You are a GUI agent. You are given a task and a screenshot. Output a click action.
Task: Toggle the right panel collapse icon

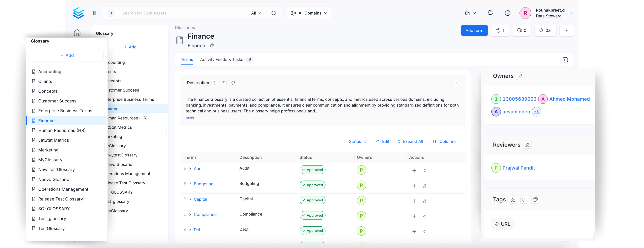tap(565, 60)
